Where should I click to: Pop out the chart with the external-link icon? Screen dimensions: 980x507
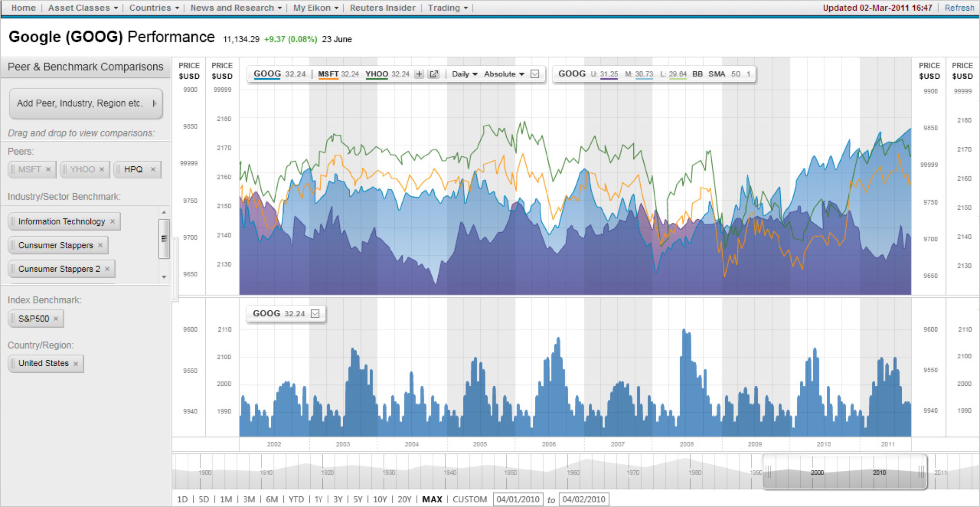pyautogui.click(x=434, y=74)
